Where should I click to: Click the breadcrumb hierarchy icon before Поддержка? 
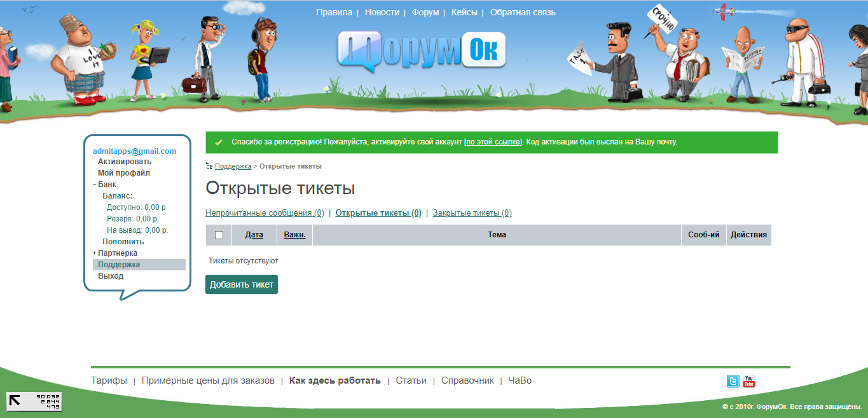click(209, 165)
